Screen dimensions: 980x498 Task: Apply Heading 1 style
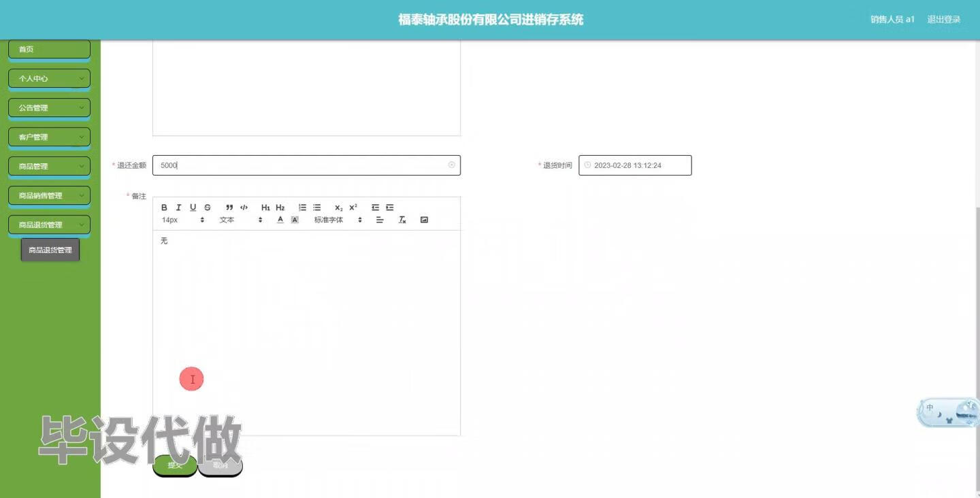(265, 207)
